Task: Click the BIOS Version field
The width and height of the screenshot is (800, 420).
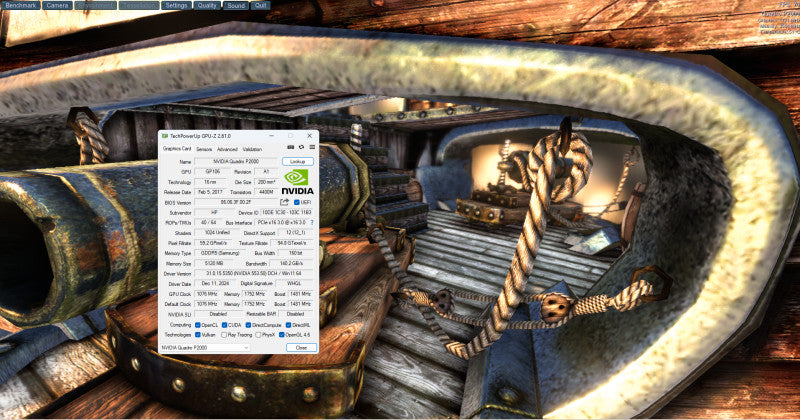Action: pyautogui.click(x=236, y=202)
